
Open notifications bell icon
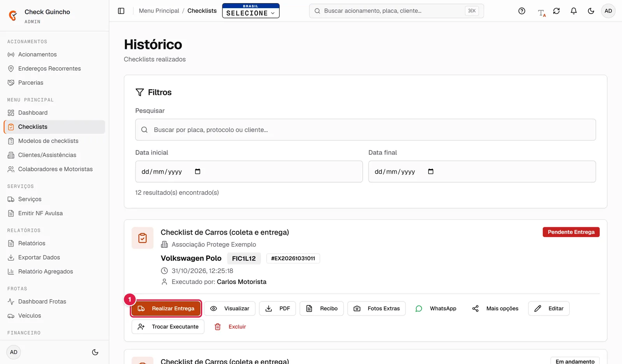tap(573, 11)
